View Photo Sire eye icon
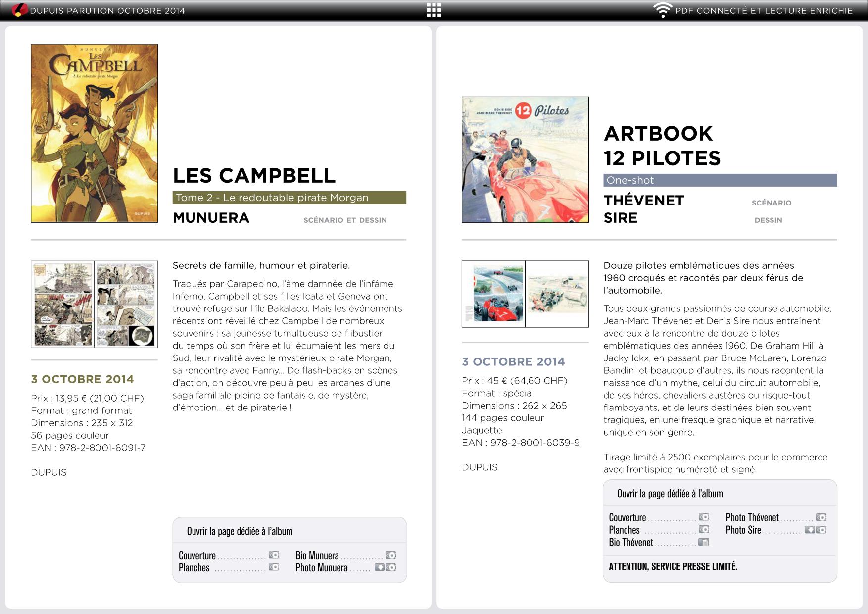868x614 pixels. point(821,530)
